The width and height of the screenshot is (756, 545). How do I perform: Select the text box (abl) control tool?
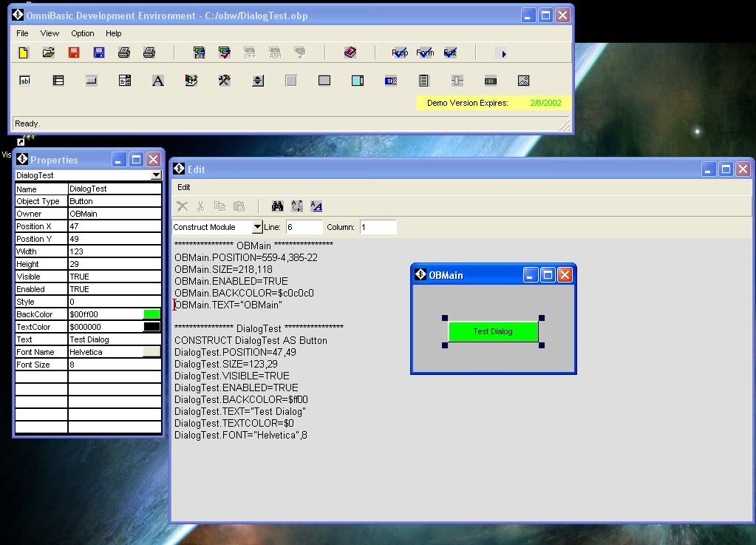pyautogui.click(x=25, y=81)
